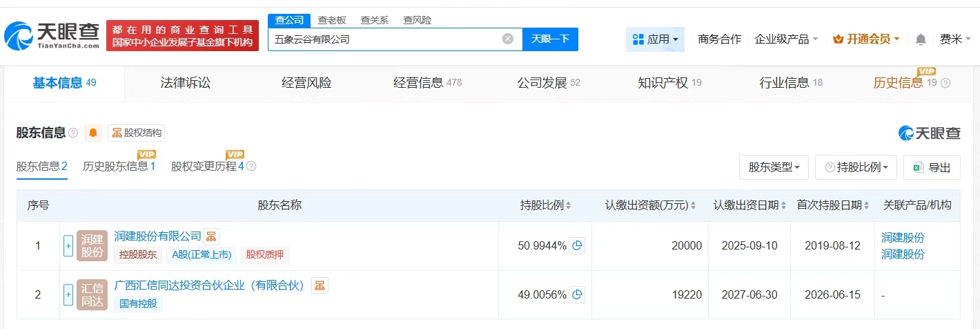Viewport: 980px width, 329px height.
Task: Select the 股权变更历程 sub-tab
Action: click(x=208, y=166)
